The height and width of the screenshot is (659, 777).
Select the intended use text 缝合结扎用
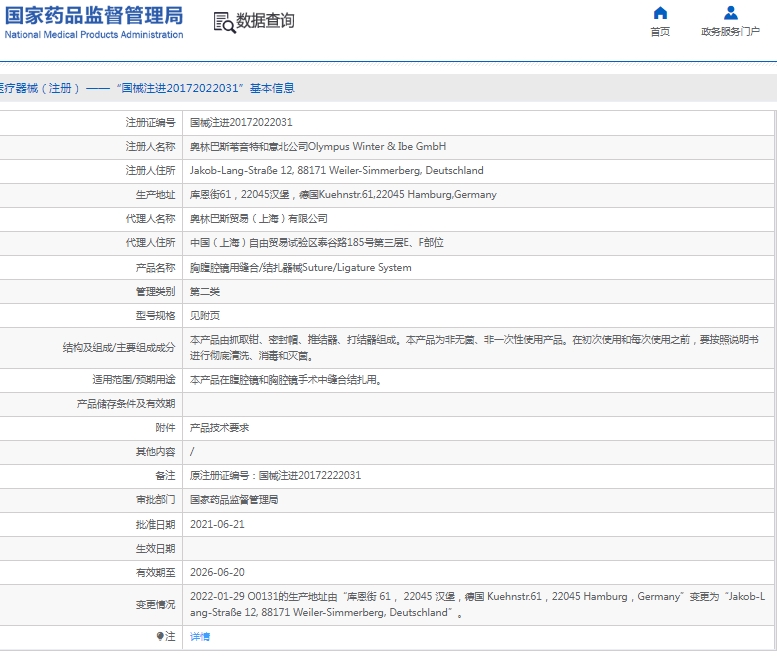pyautogui.click(x=285, y=380)
